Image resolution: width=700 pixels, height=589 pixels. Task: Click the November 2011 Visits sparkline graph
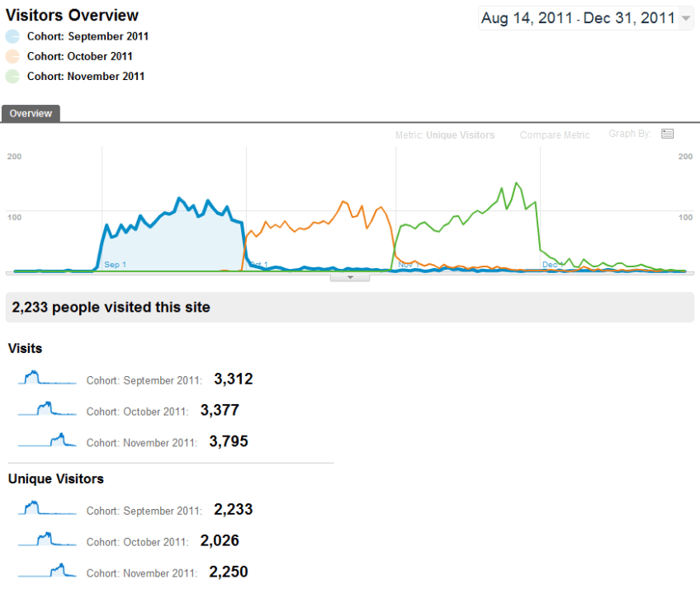point(46,440)
